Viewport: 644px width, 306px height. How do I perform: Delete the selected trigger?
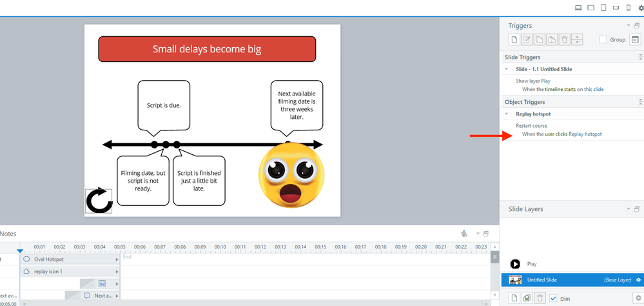point(565,39)
